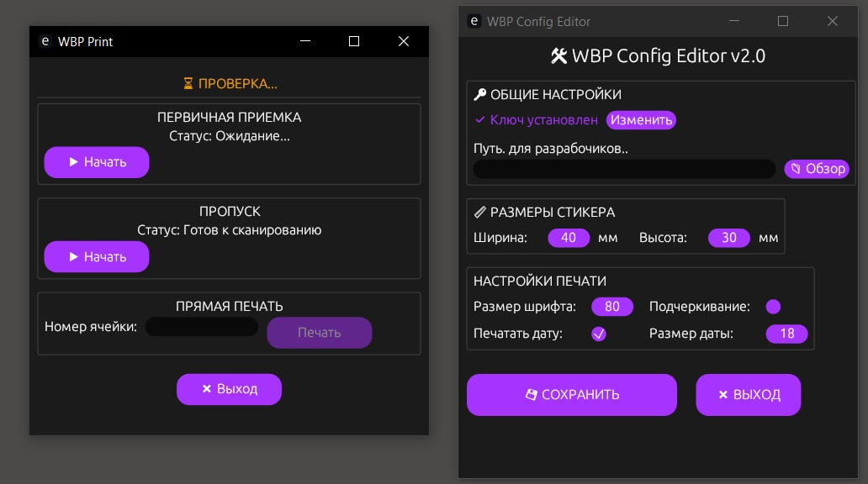The height and width of the screenshot is (484, 868).
Task: Click Изменить to change the key
Action: pos(642,120)
